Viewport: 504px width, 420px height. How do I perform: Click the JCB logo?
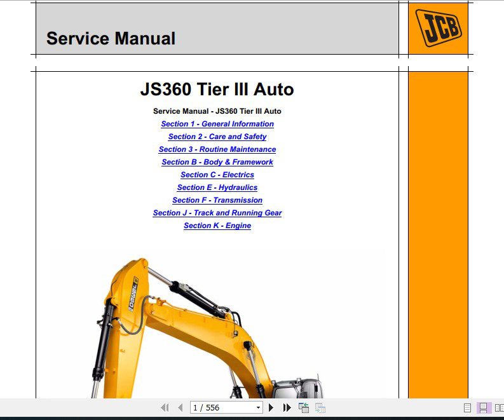coord(439,29)
